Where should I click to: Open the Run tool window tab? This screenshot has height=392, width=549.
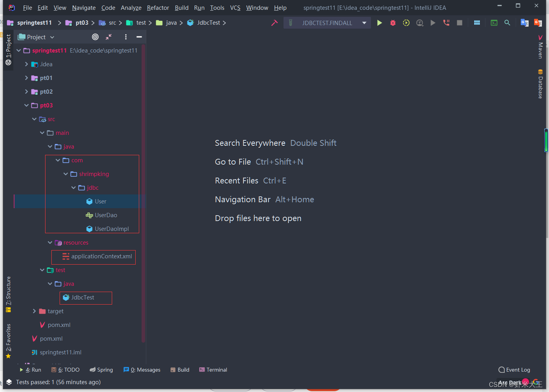pyautogui.click(x=30, y=370)
